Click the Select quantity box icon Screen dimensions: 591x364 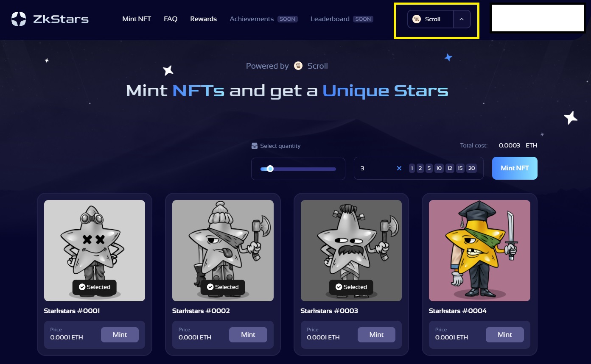point(255,146)
